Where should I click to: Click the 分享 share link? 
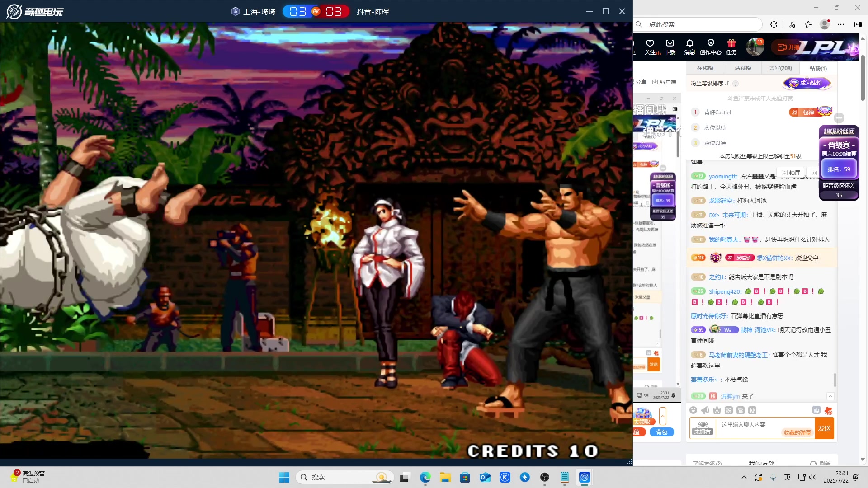tap(640, 82)
